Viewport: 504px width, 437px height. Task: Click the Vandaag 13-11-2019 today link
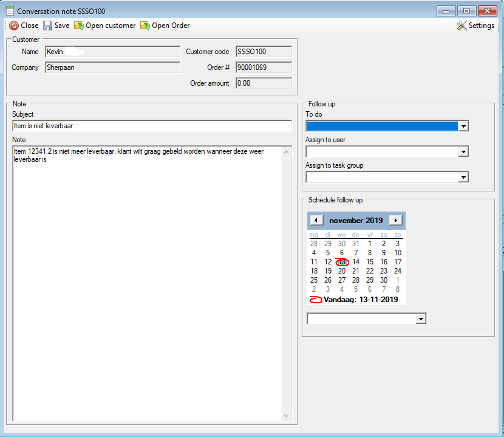point(361,300)
